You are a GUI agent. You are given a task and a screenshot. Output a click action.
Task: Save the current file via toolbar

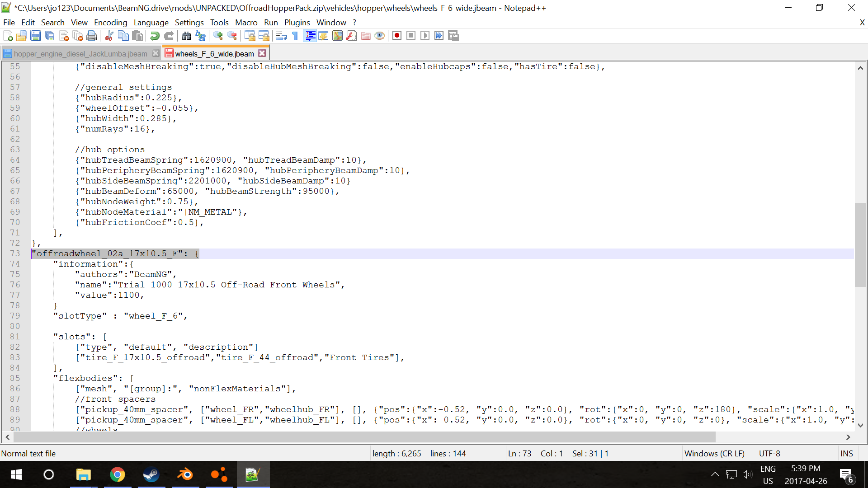36,36
